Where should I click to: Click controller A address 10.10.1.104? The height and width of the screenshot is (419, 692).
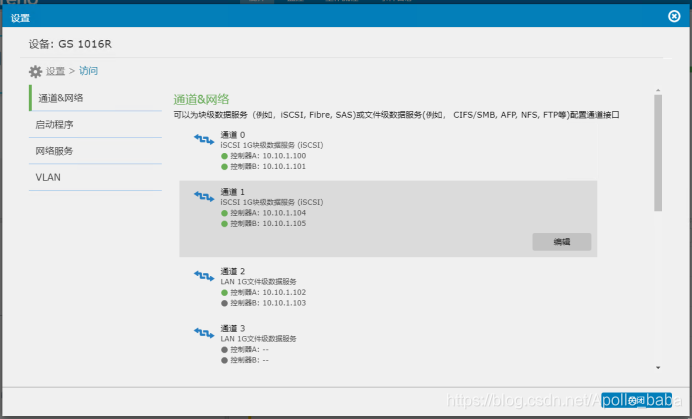coord(284,213)
